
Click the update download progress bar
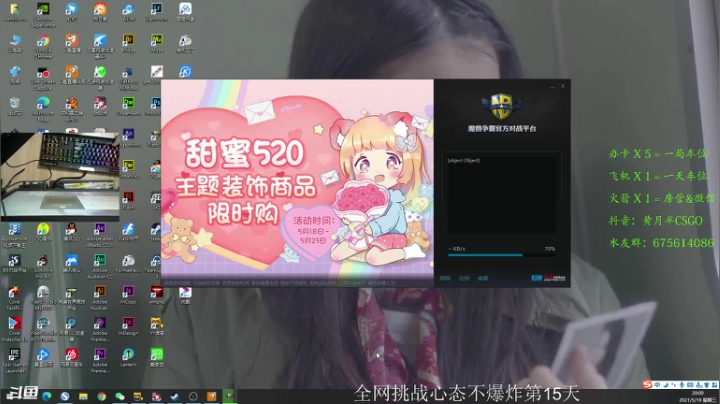pyautogui.click(x=501, y=255)
